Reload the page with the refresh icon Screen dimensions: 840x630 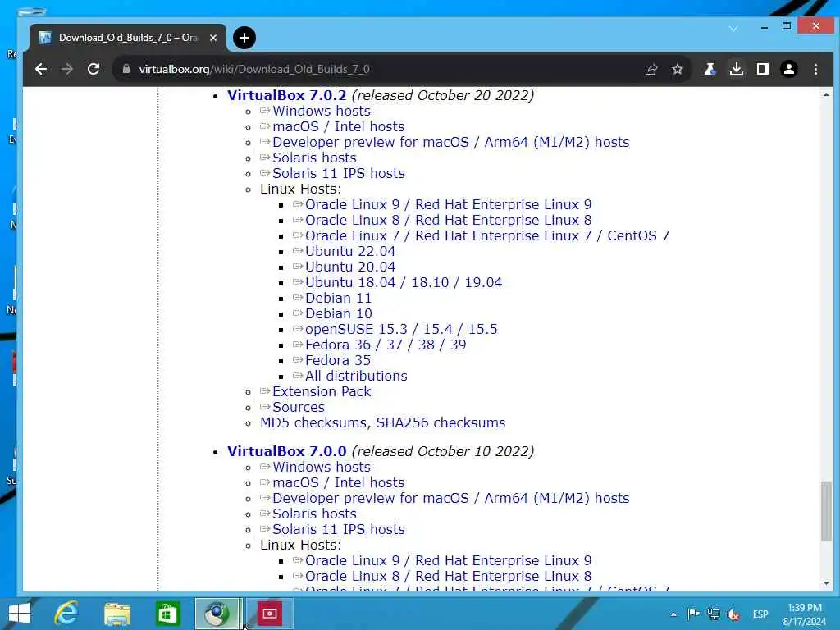coord(94,69)
